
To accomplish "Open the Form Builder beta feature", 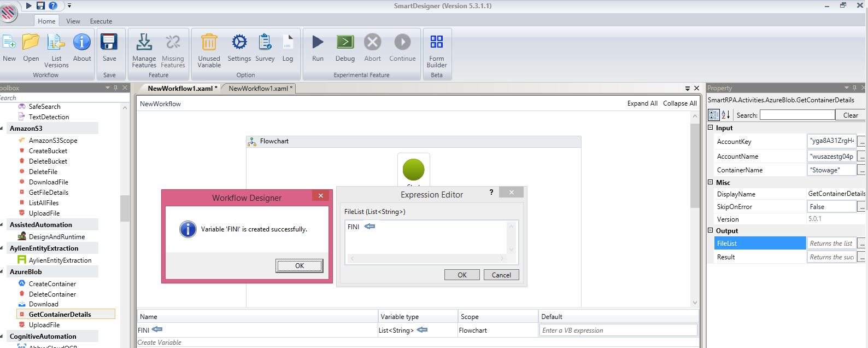I will [437, 43].
